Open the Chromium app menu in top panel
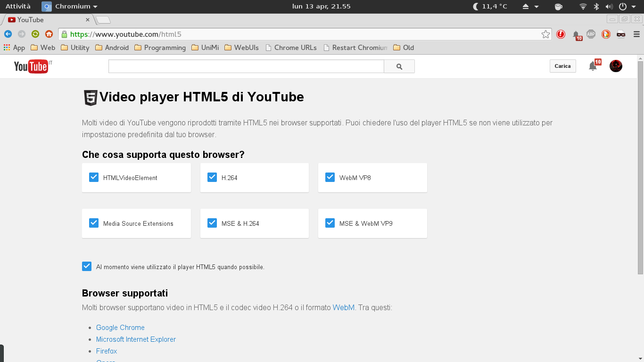Viewport: 644px width, 362px height. click(70, 7)
